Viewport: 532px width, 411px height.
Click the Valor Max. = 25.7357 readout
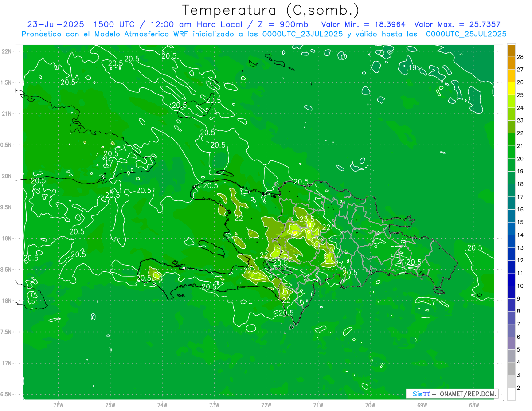tap(457, 24)
